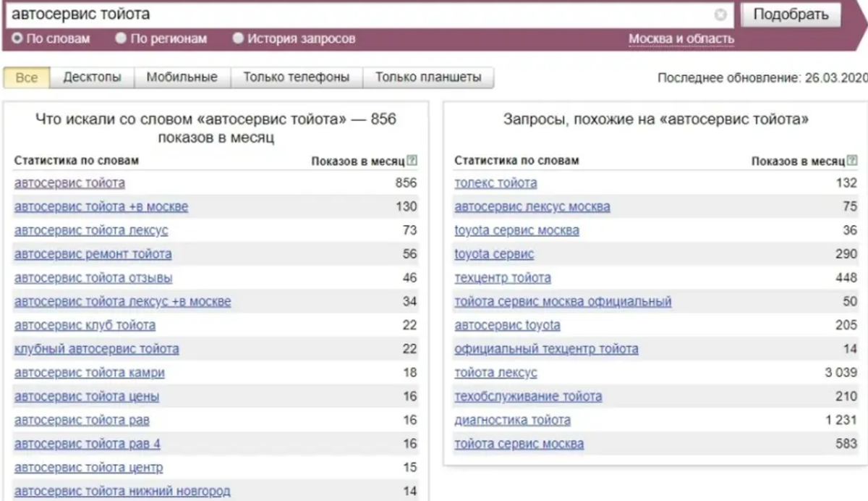Open 'автосервис тойота рав' link without 4
The width and height of the screenshot is (868, 501).
(82, 421)
